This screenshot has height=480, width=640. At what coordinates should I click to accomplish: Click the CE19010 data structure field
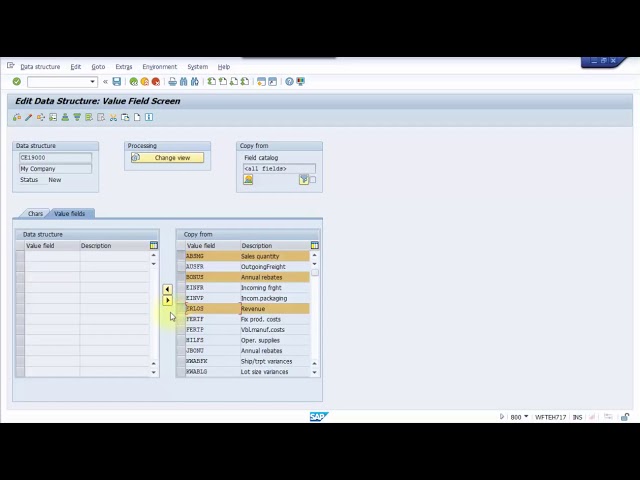(56, 158)
